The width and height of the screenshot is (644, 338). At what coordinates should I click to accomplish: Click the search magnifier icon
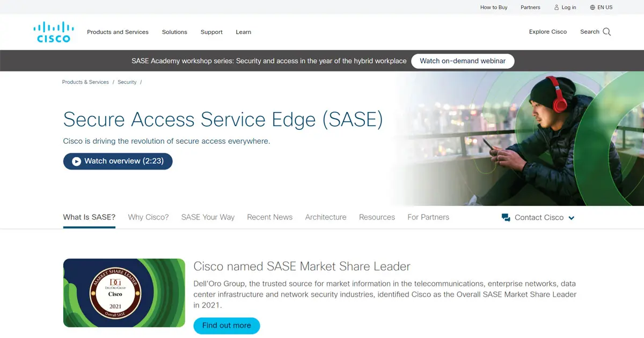coord(607,32)
